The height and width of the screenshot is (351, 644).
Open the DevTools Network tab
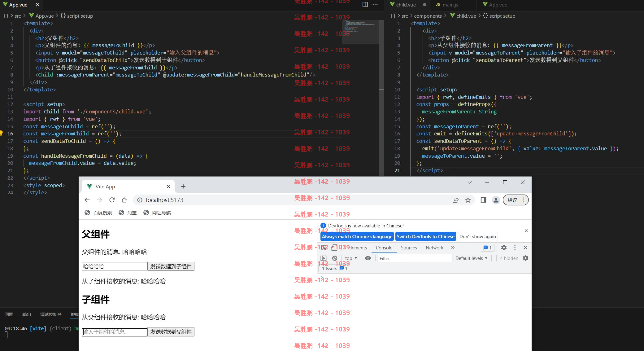pyautogui.click(x=434, y=248)
